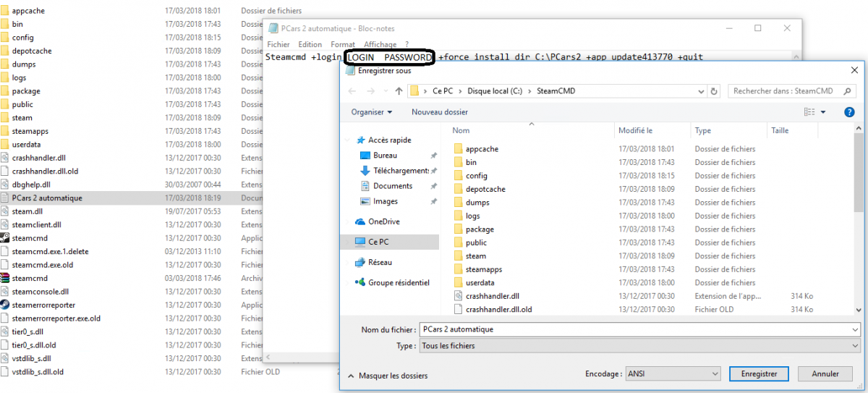Select vstdlib_s.dll.old icon in background Explorer
Image resolution: width=868 pixels, height=393 pixels.
click(4, 372)
